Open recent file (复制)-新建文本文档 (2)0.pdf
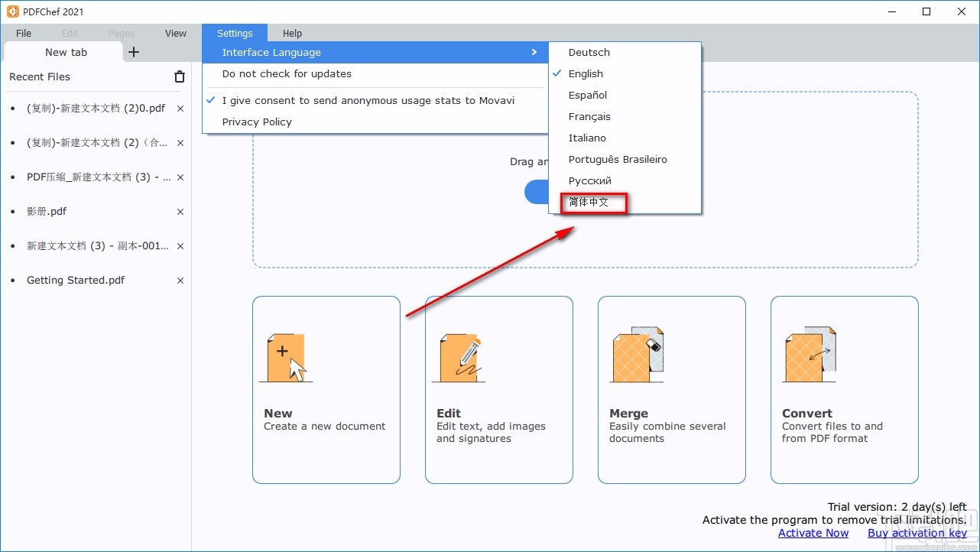The height and width of the screenshot is (552, 980). (x=96, y=109)
